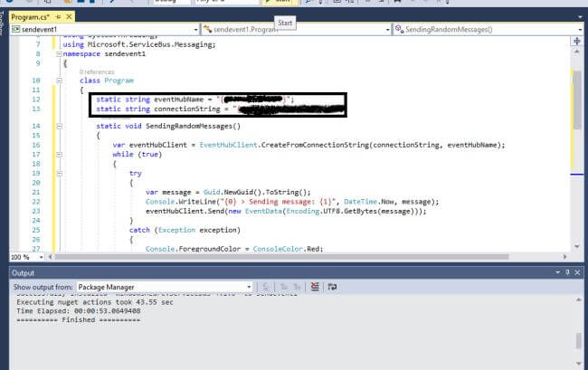Open the sendevent1.Program types dropdown
The width and height of the screenshot is (588, 370).
click(x=388, y=30)
